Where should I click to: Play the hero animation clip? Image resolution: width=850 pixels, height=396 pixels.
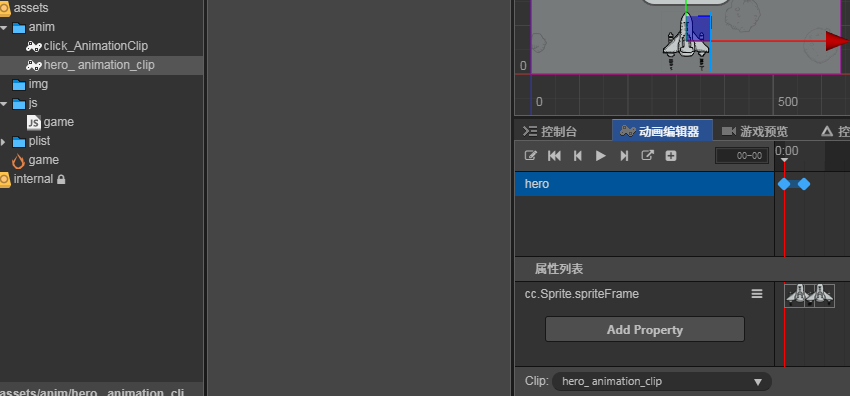[x=601, y=156]
